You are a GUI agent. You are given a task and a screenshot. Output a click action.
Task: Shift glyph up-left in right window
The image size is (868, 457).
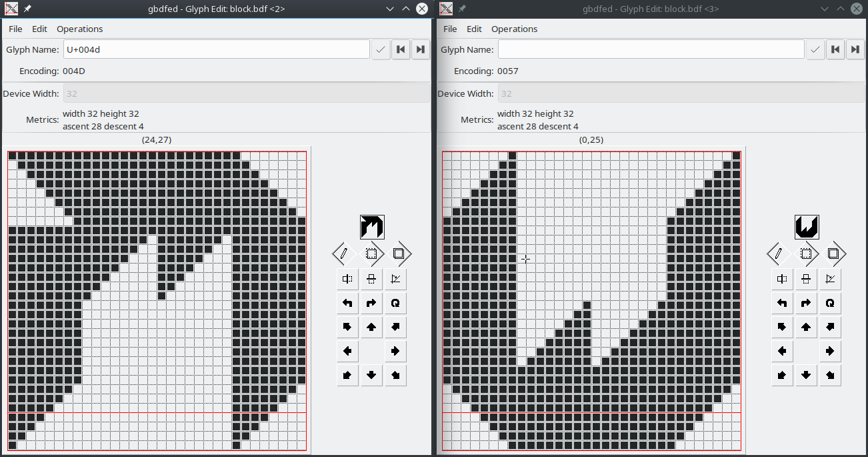(782, 327)
